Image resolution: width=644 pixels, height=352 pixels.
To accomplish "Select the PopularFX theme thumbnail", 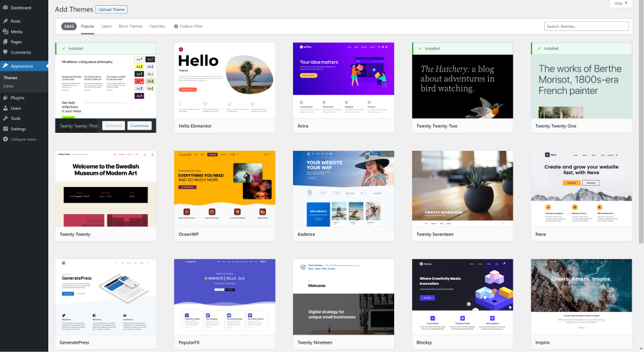I will [225, 297].
